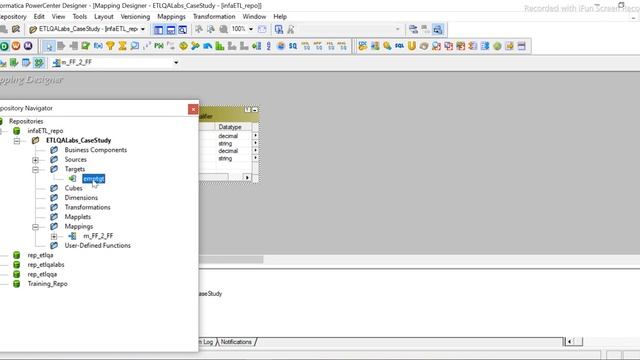Open the m_FF_2_FF mapping dropdown
The width and height of the screenshot is (640, 360).
pyautogui.click(x=176, y=62)
